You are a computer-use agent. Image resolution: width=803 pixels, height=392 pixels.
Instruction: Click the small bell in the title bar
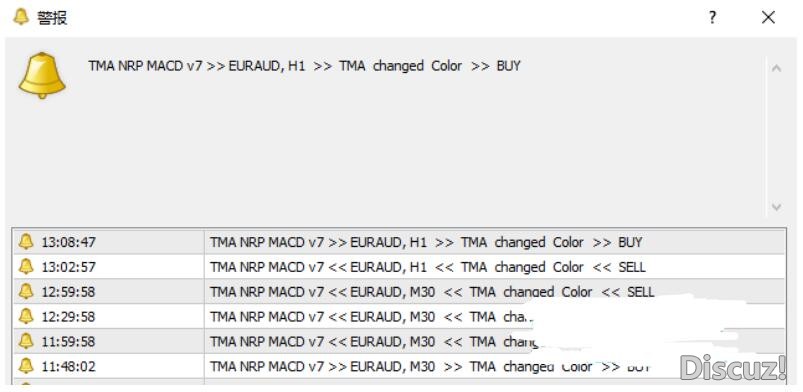coord(21,17)
